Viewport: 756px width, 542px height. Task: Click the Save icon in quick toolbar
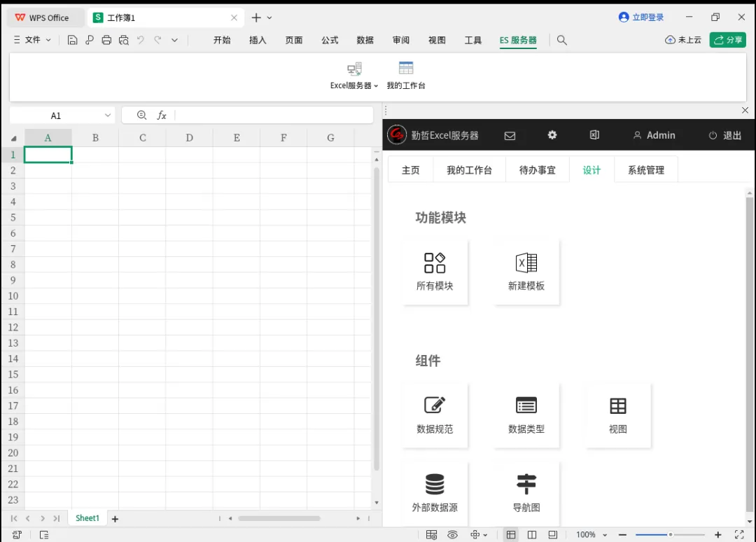pos(72,40)
